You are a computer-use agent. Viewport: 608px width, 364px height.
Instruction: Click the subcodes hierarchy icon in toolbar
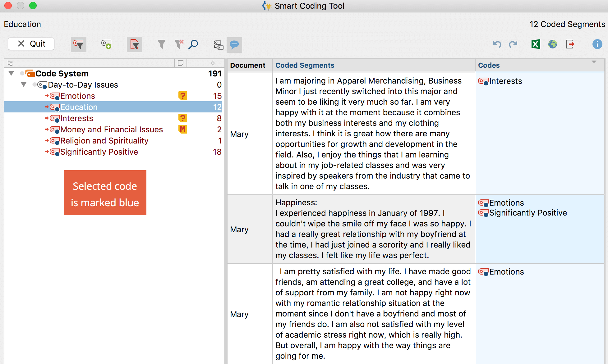[x=219, y=45]
